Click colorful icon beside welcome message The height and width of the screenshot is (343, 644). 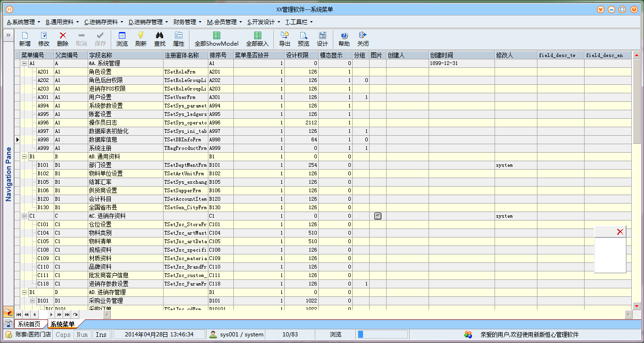[468, 335]
